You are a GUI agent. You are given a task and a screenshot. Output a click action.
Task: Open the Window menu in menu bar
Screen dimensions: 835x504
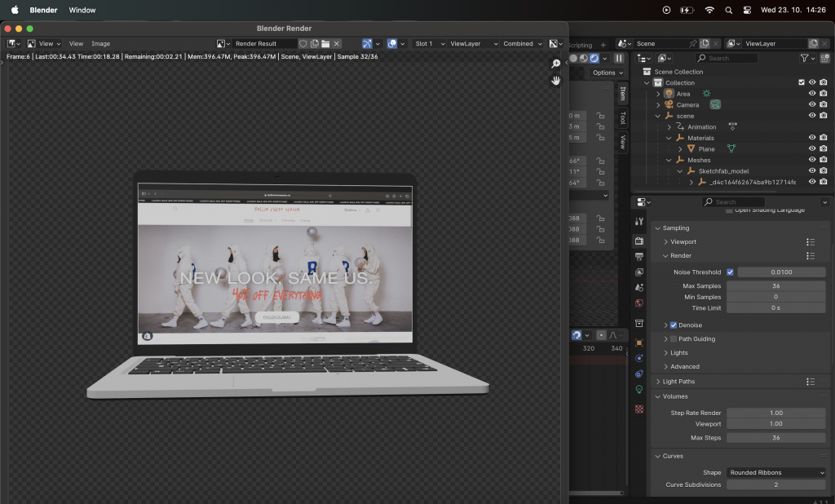[x=82, y=10]
